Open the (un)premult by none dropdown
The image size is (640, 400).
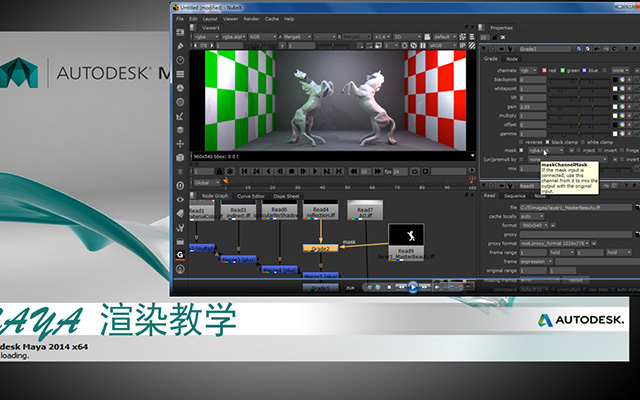[568, 160]
